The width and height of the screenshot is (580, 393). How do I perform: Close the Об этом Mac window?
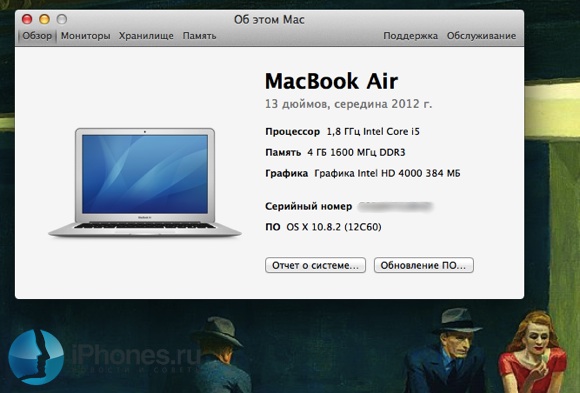tap(27, 19)
